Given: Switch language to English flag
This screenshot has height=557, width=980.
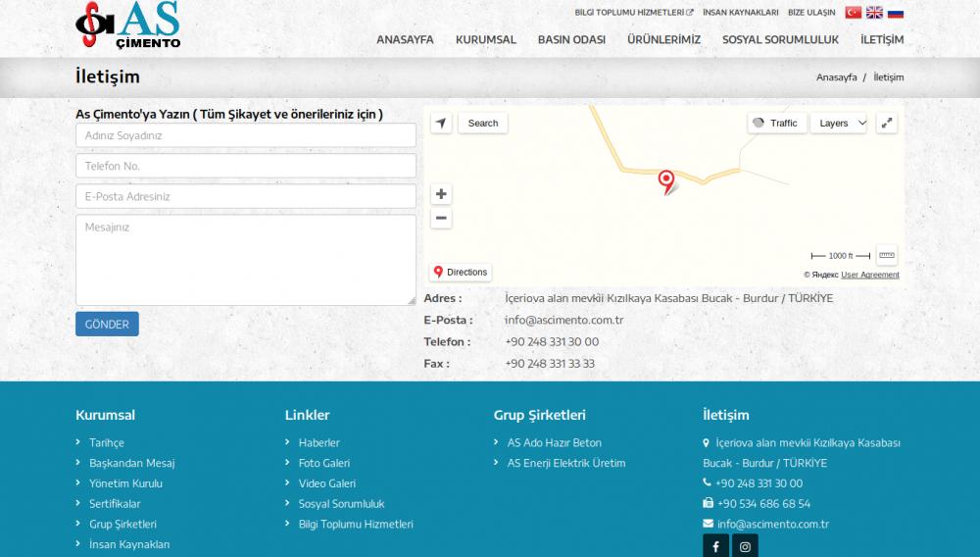Looking at the screenshot, I should [x=874, y=13].
